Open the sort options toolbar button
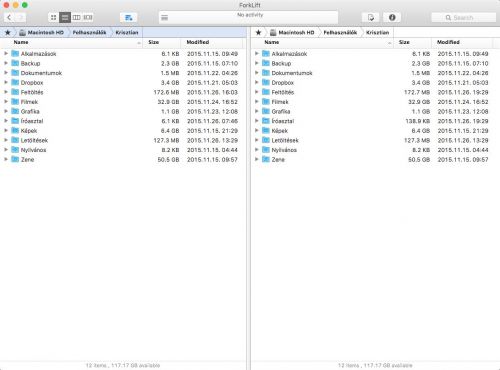500x370 pixels. 128,17
